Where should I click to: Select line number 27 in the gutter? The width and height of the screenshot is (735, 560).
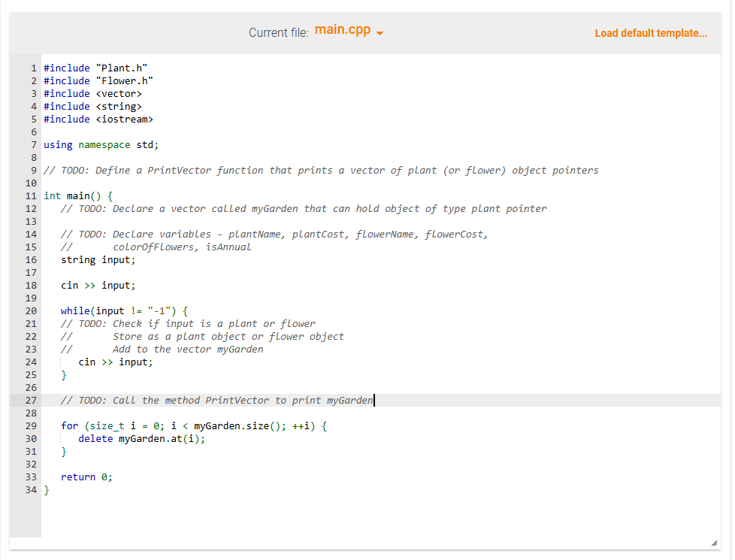(x=31, y=400)
